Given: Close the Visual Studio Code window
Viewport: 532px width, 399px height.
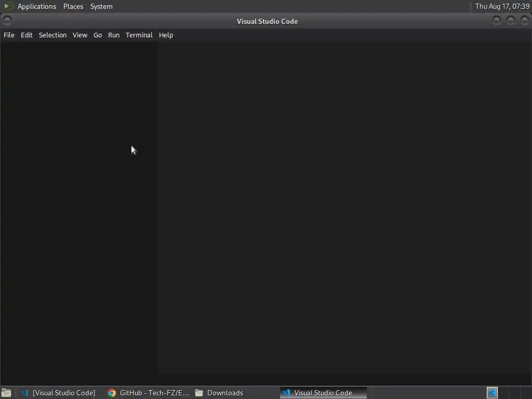Looking at the screenshot, I should coord(525,21).
